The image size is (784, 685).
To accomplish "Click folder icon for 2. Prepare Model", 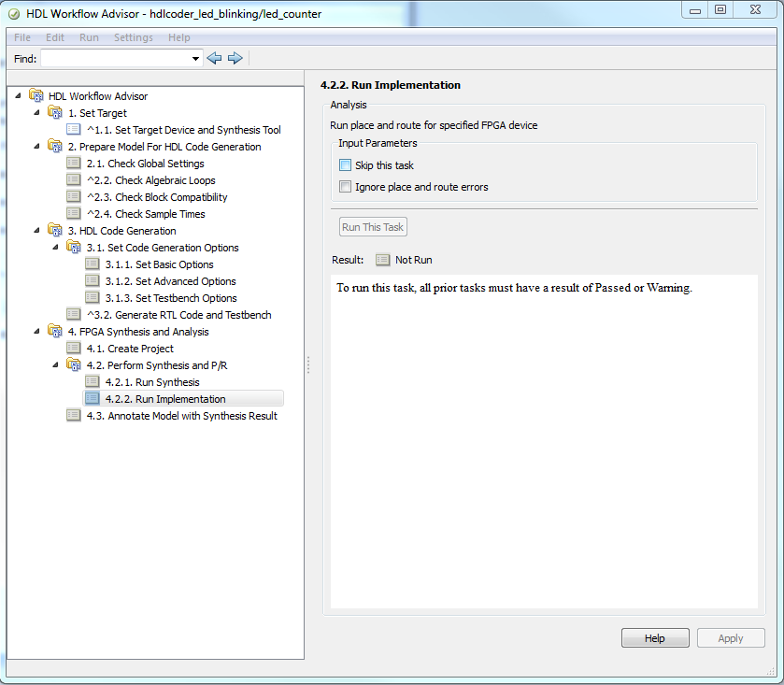I will tap(55, 146).
